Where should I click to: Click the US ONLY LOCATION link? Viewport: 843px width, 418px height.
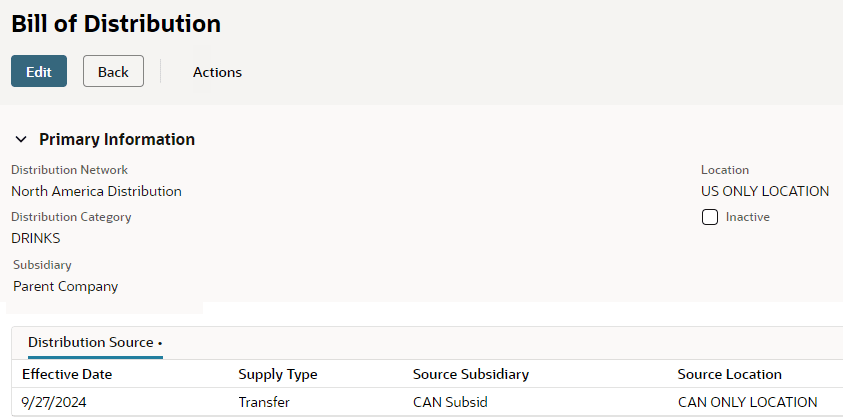coord(764,191)
